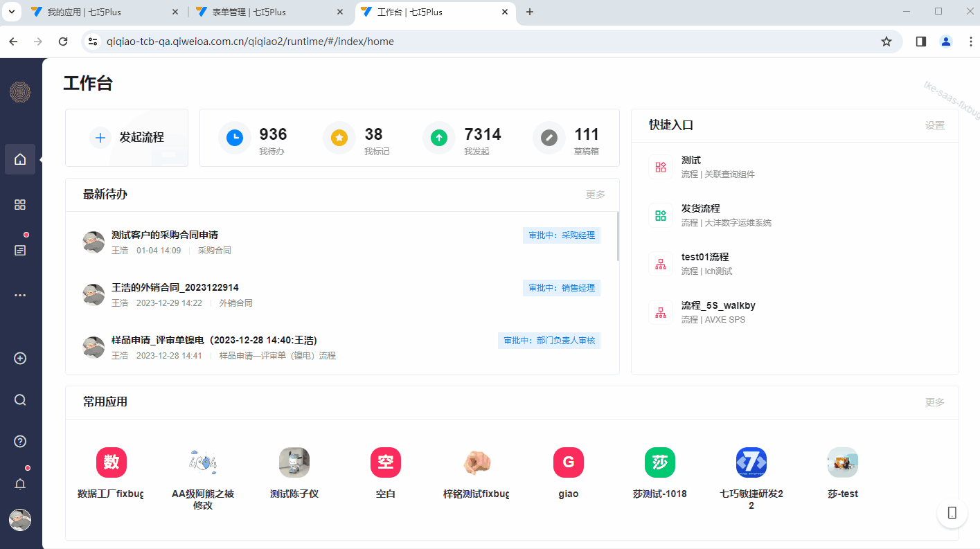点击快捷入口右上角的"设置"链接

(x=934, y=125)
